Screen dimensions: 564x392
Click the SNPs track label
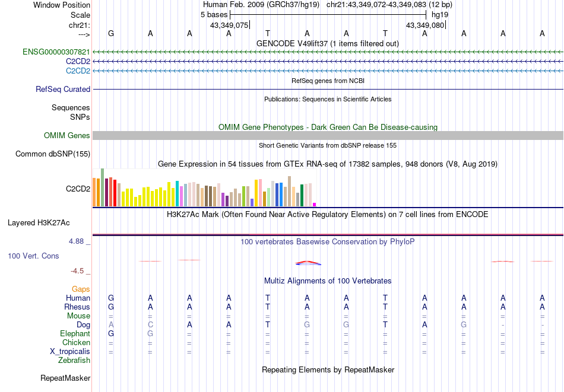tap(80, 117)
